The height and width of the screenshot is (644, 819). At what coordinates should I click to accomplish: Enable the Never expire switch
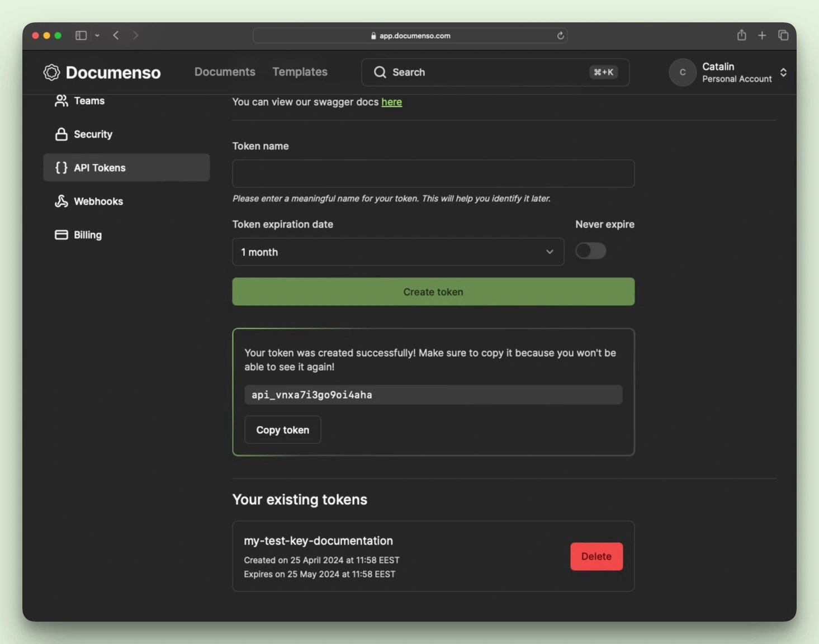(x=590, y=251)
